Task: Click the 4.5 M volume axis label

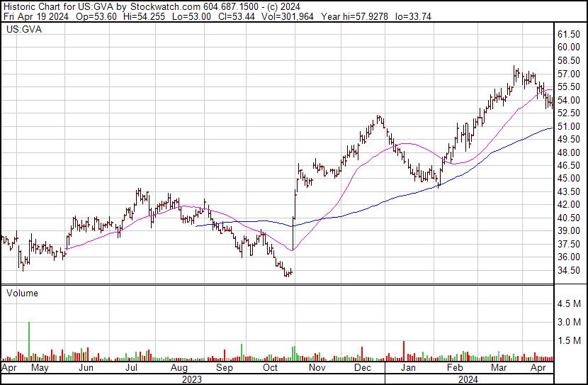Action: 571,304
